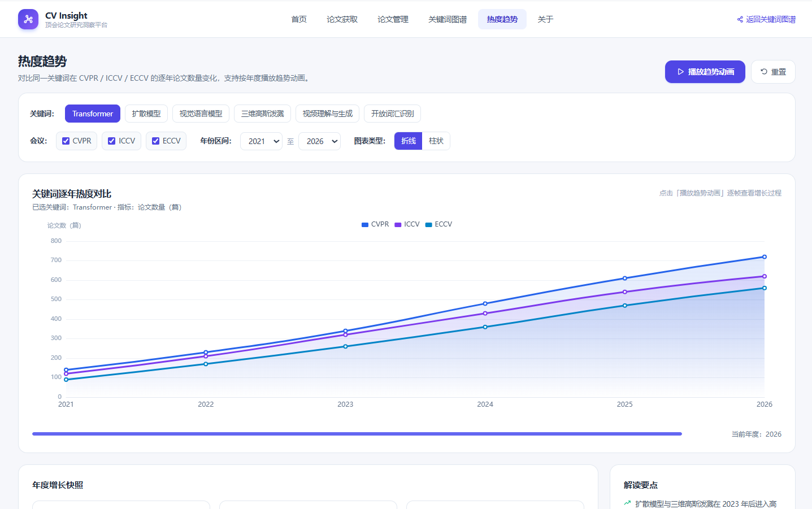
Task: Click the ECCV legend color marker
Action: (429, 225)
